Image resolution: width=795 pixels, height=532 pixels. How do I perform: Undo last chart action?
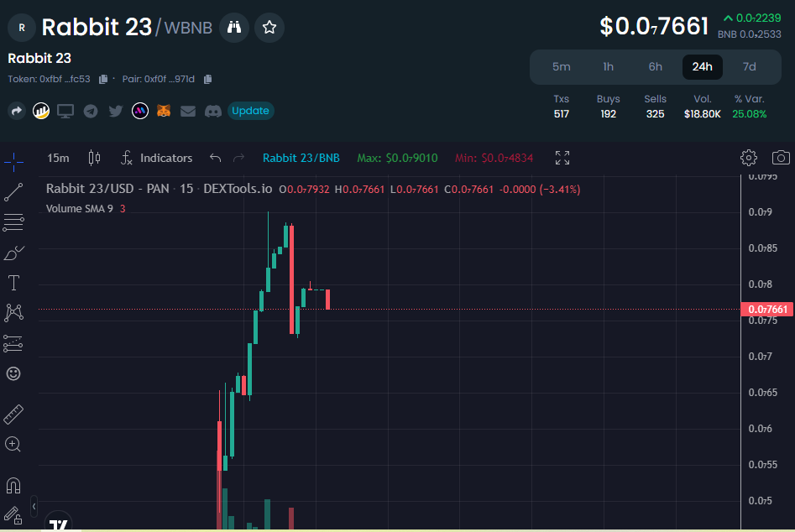pyautogui.click(x=215, y=158)
